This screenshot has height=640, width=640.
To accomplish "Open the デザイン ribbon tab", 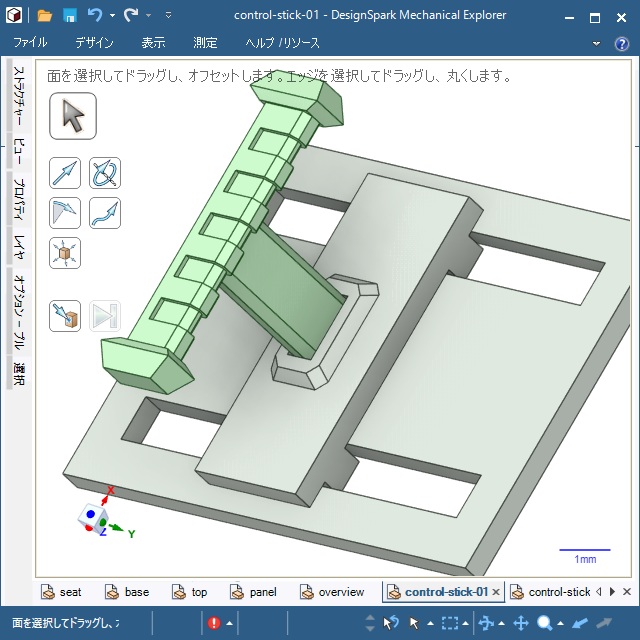I will tap(94, 43).
